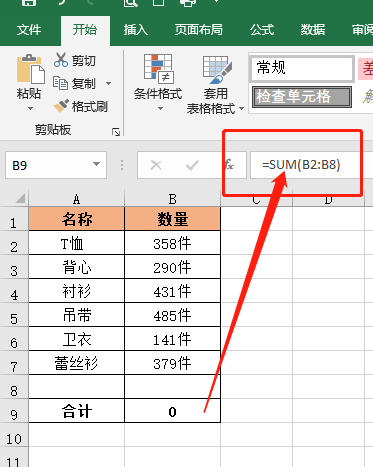Viewport: 373px width, 467px height.
Task: Select the Format Painter brush
Action: pyautogui.click(x=61, y=106)
